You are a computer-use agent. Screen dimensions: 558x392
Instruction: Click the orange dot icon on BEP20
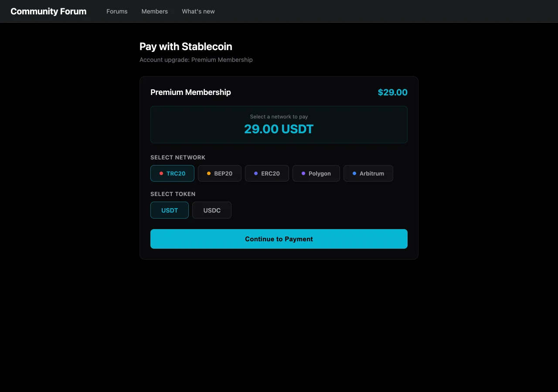[209, 173]
